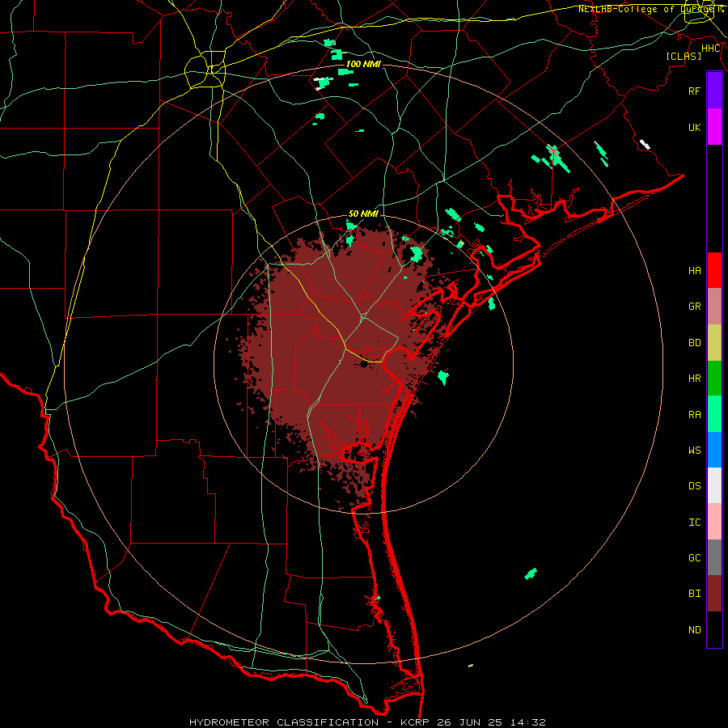Viewport: 728px width, 728px height.
Task: Click the RA legend label
Action: click(x=694, y=415)
